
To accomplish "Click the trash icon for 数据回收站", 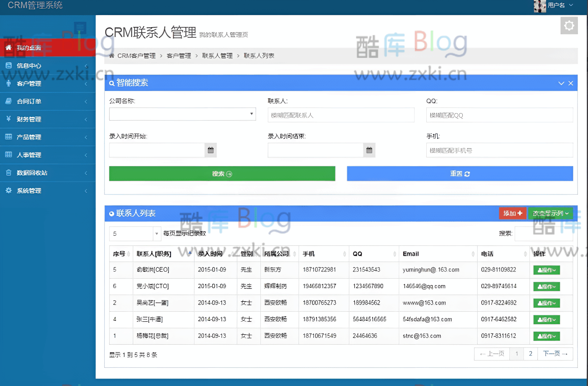I will (9, 172).
